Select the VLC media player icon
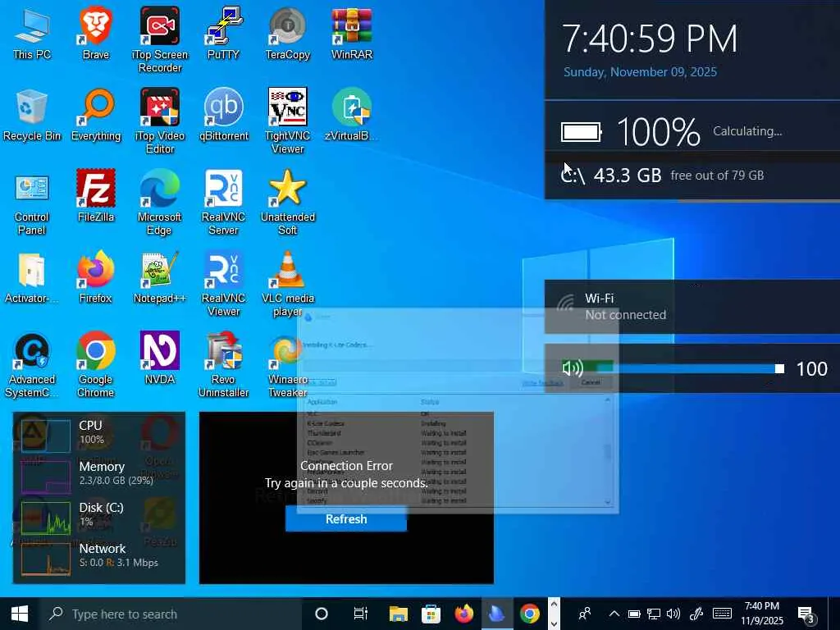The width and height of the screenshot is (840, 630). [x=288, y=285]
